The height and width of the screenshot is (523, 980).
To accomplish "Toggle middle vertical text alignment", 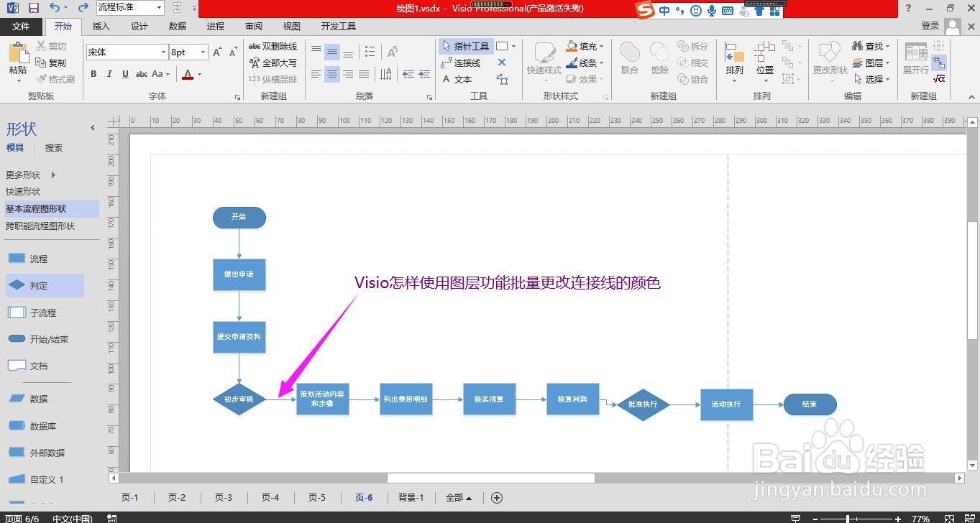I will click(332, 52).
